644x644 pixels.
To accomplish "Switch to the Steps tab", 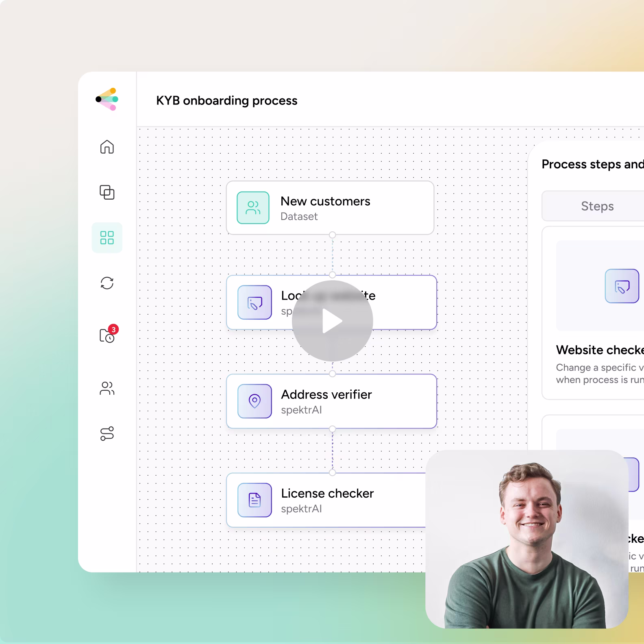I will click(x=597, y=206).
